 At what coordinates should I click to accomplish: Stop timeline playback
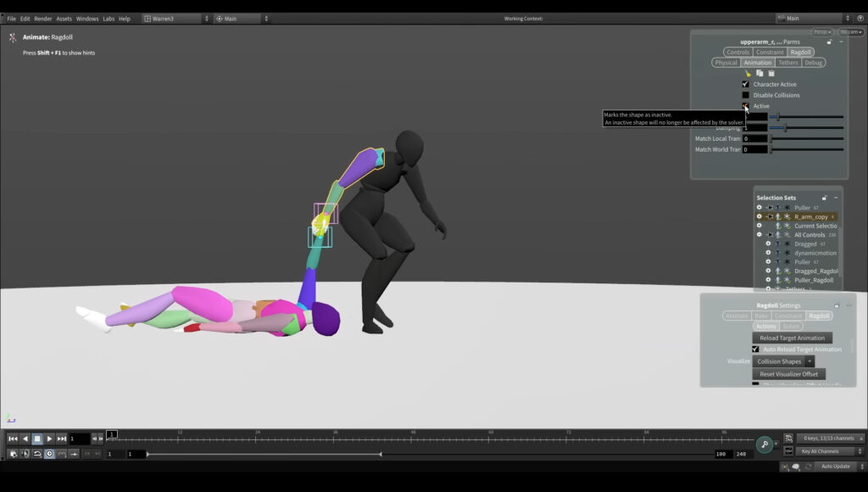pyautogui.click(x=37, y=439)
